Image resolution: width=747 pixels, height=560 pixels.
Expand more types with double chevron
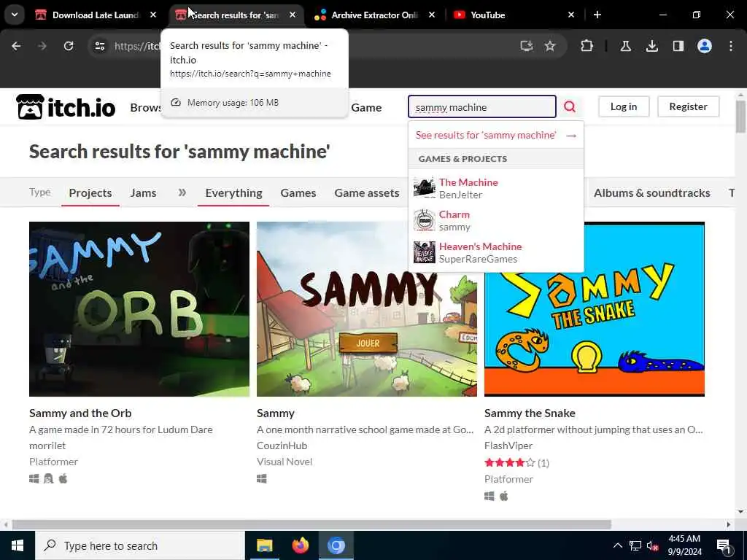182,192
